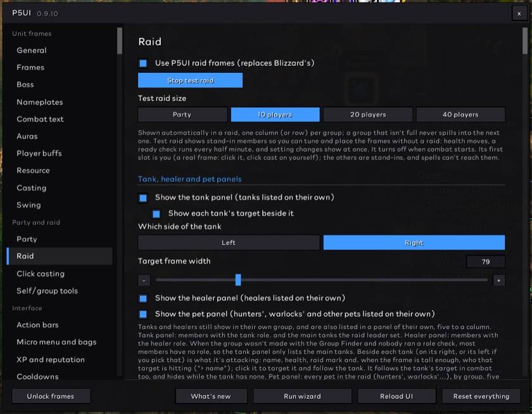Toggle Use P5UI raid frames checkbox

click(143, 63)
